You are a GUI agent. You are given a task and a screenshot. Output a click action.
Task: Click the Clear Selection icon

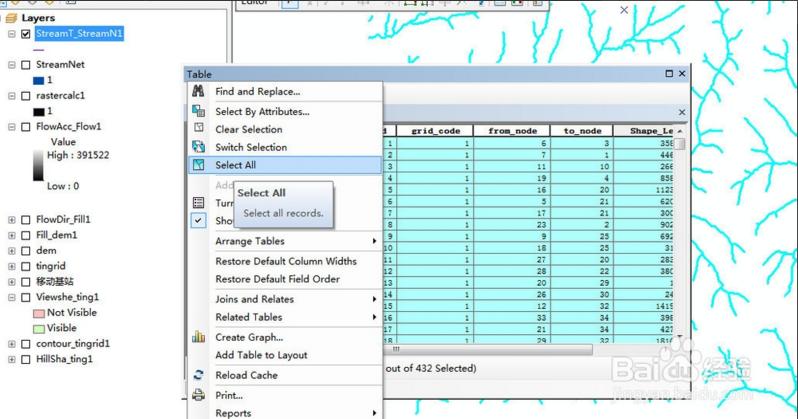pos(198,127)
